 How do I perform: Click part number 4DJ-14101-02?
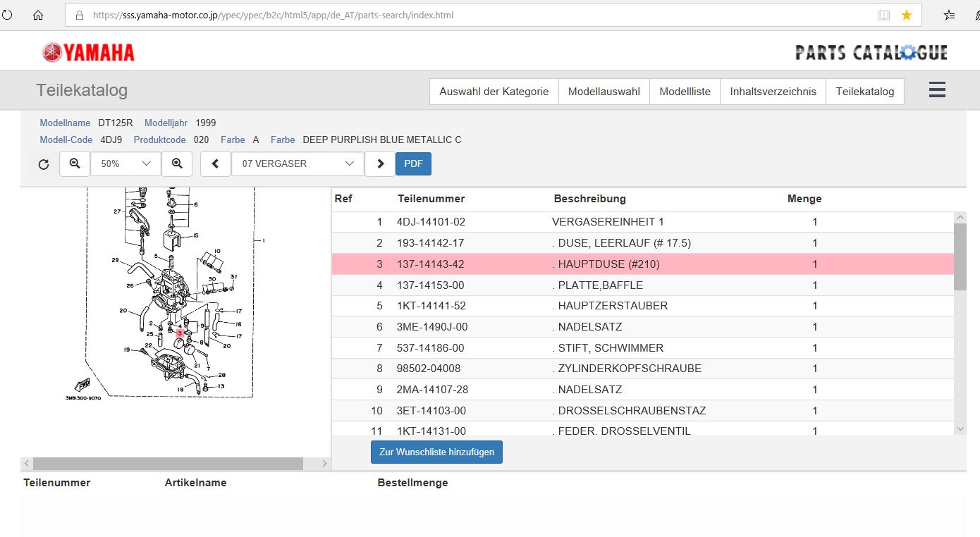[x=431, y=222]
